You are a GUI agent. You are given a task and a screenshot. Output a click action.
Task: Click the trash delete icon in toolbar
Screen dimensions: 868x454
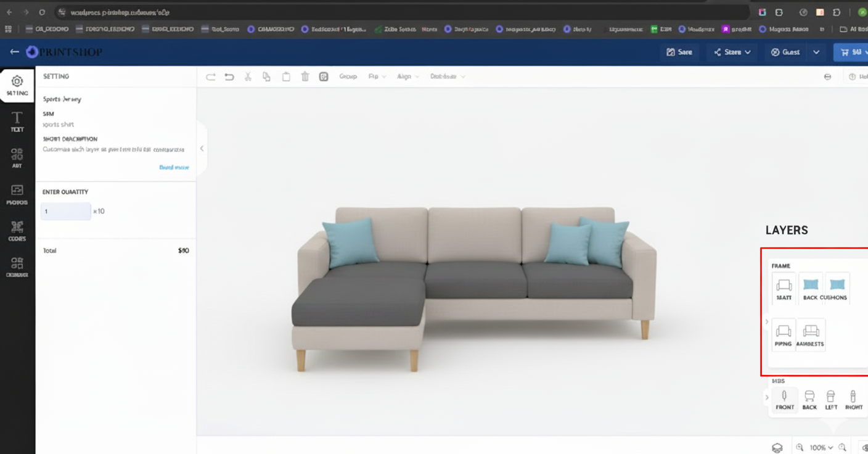coord(305,76)
